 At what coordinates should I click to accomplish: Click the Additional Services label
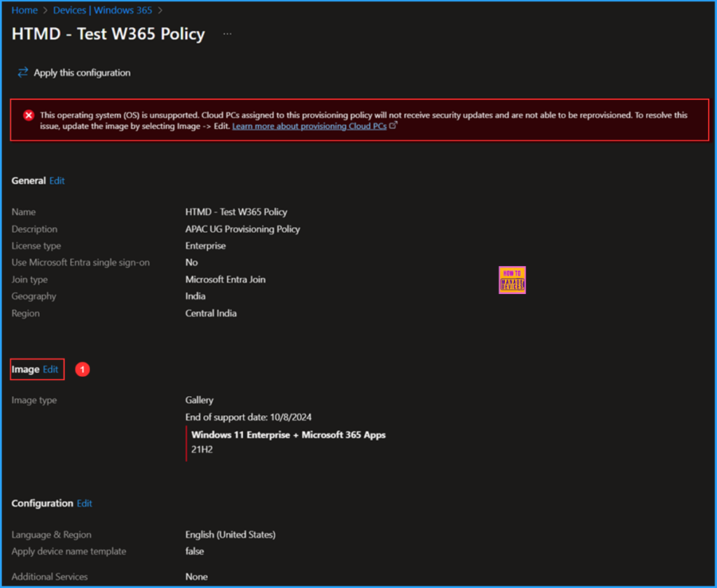(50, 577)
